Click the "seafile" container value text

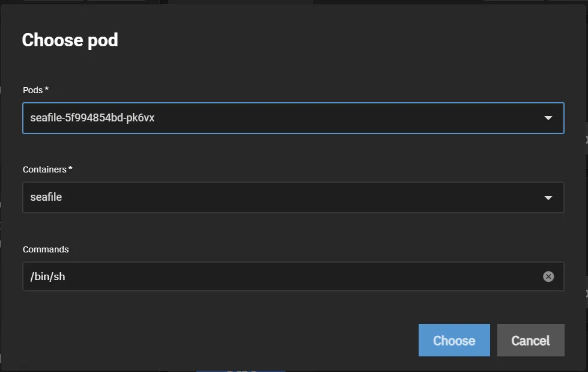coord(46,197)
